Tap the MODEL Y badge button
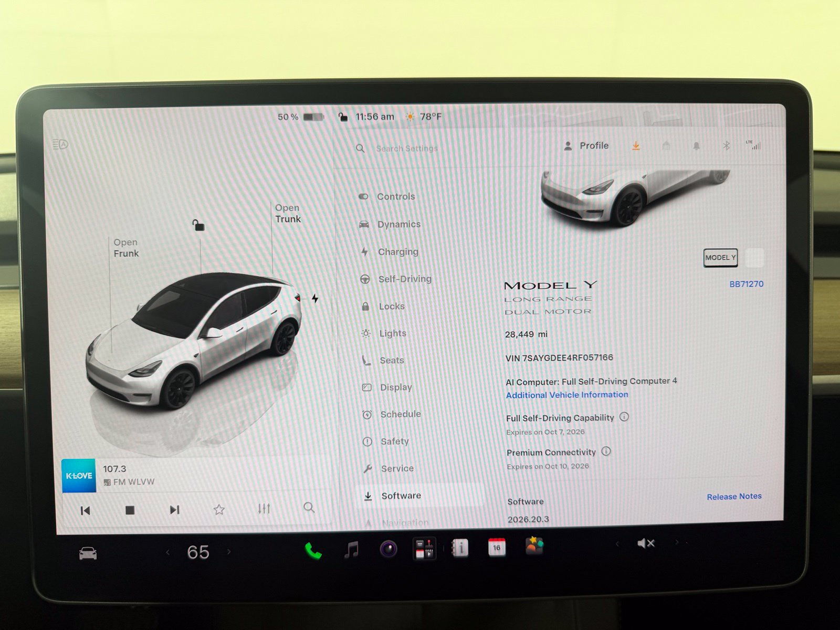This screenshot has height=630, width=840. 720,258
